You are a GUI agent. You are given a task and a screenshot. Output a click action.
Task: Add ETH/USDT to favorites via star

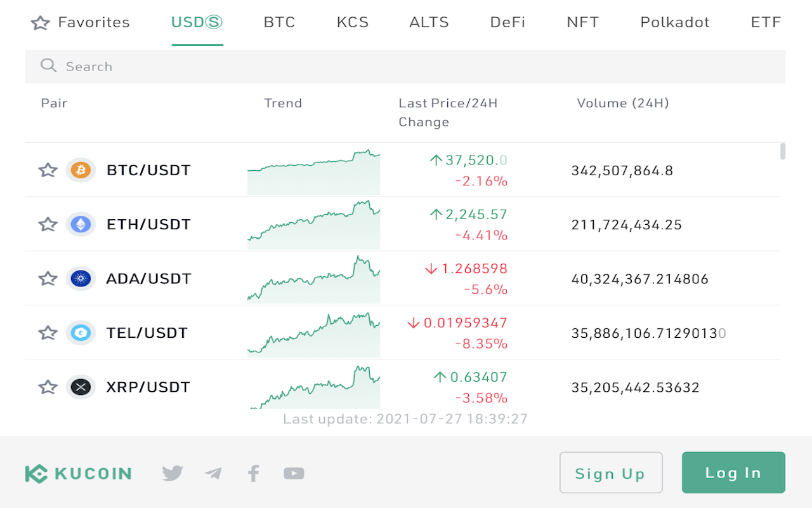tap(48, 224)
